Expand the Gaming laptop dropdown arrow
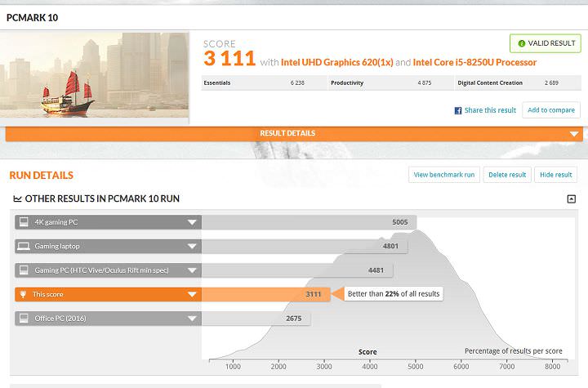 click(x=192, y=246)
